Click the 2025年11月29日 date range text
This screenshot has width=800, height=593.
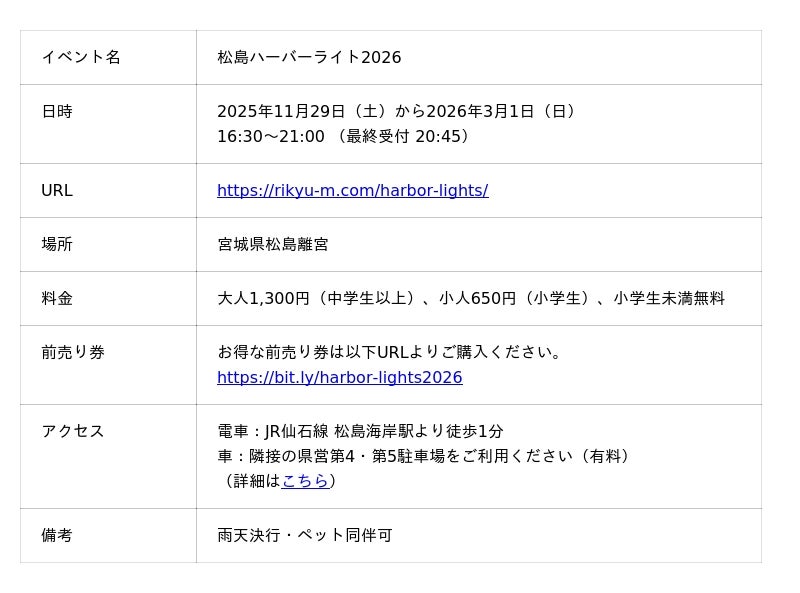(x=399, y=111)
